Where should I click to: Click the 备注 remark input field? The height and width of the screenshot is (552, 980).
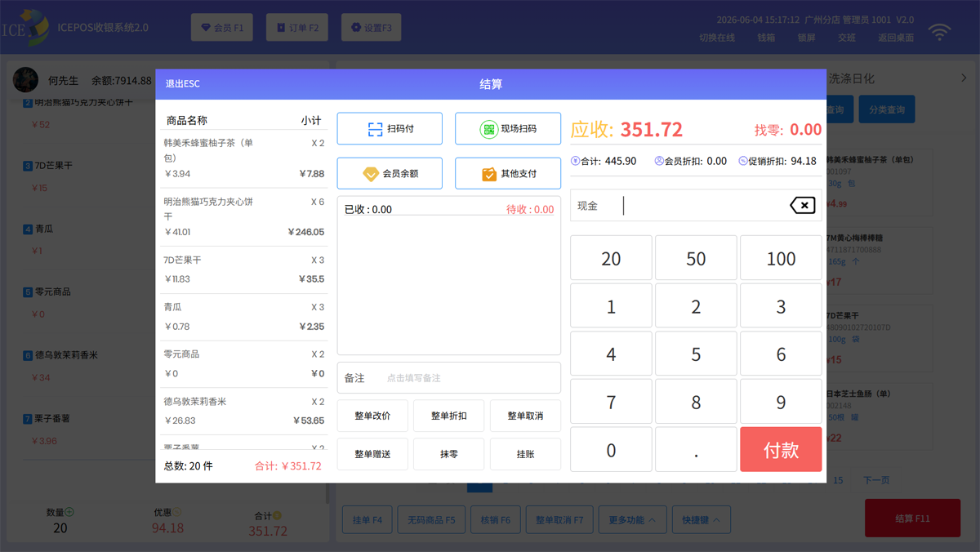tap(449, 378)
